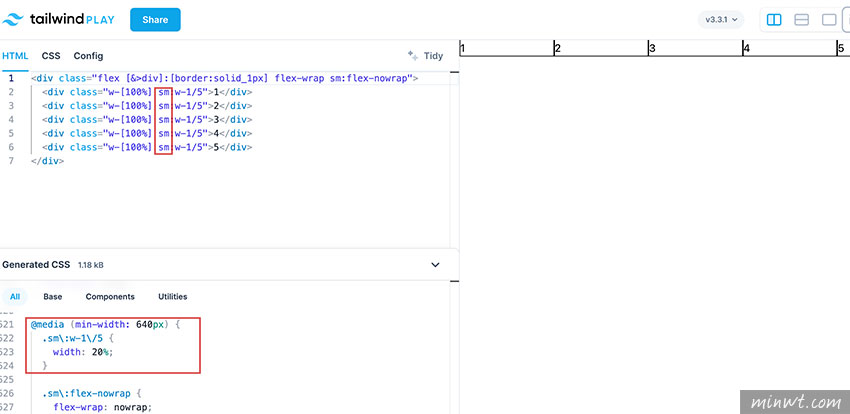Image resolution: width=850 pixels, height=414 pixels.
Task: Switch to the CSS tab
Action: pyautogui.click(x=51, y=56)
